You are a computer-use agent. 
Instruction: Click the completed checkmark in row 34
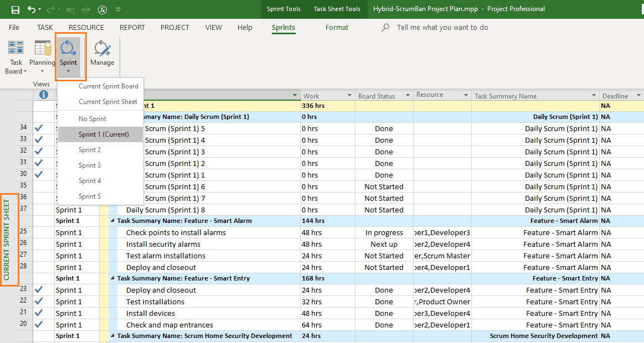click(x=39, y=128)
